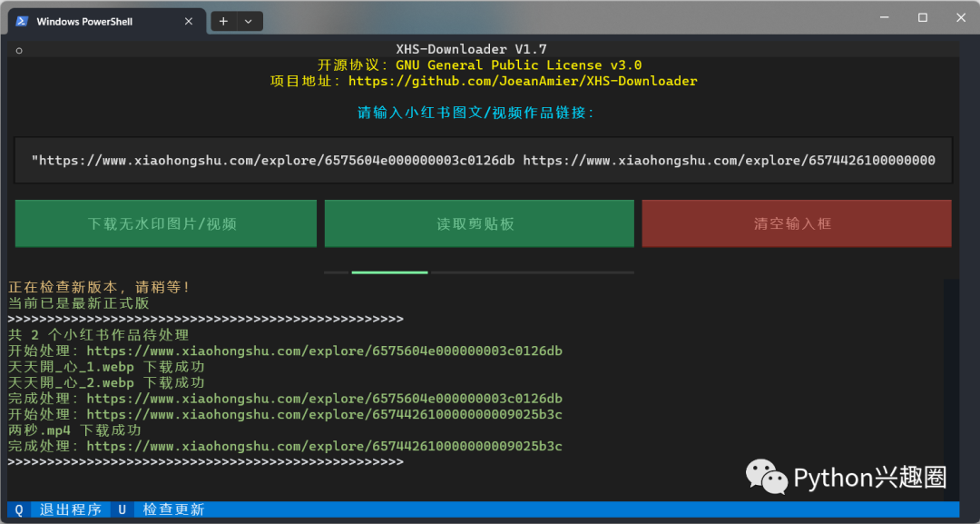Click the PowerShell icon in the tab
Image resolution: width=980 pixels, height=524 pixels.
21,21
